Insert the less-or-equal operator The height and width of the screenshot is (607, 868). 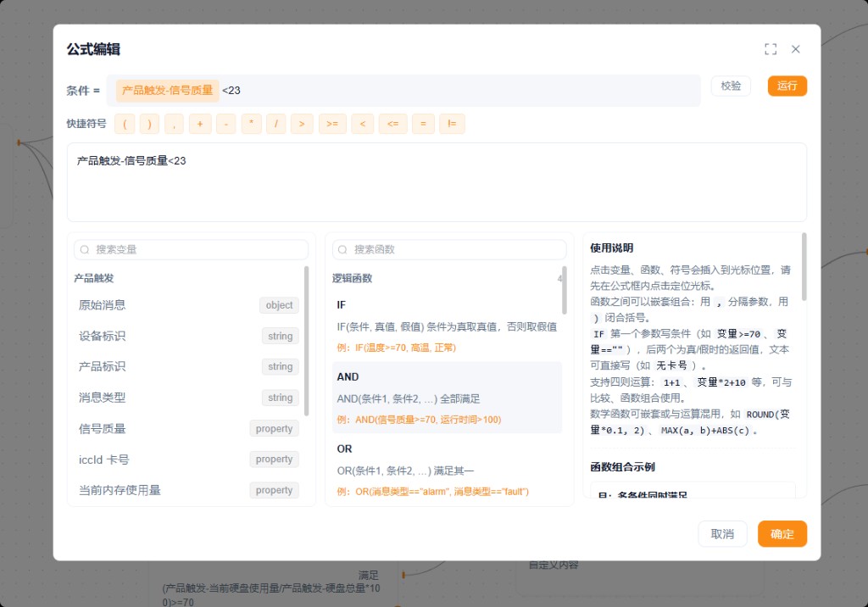(392, 124)
